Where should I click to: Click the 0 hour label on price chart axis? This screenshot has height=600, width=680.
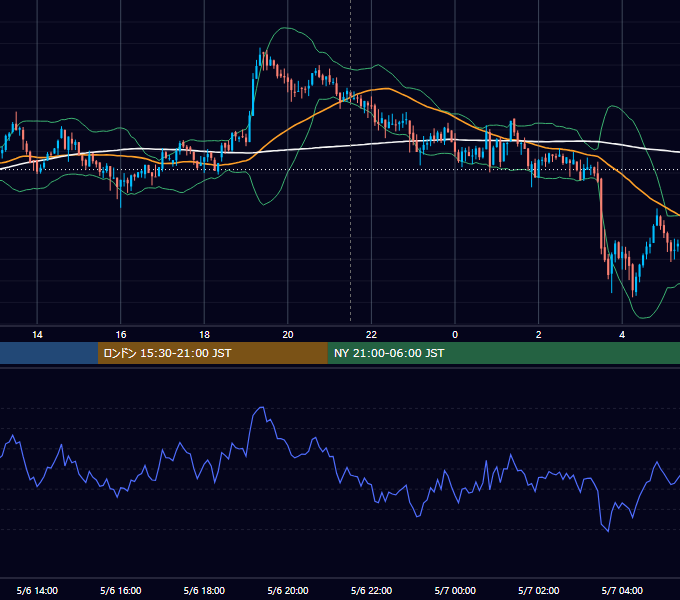[x=455, y=335]
